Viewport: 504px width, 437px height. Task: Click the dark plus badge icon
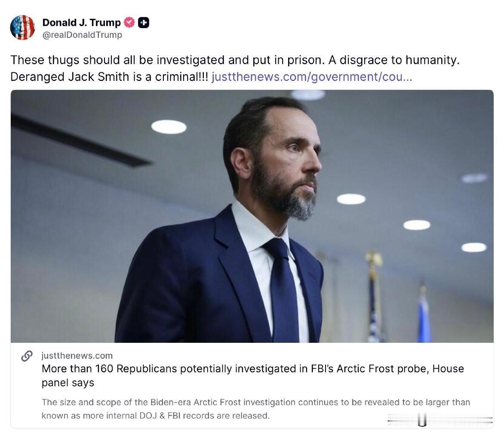[144, 23]
